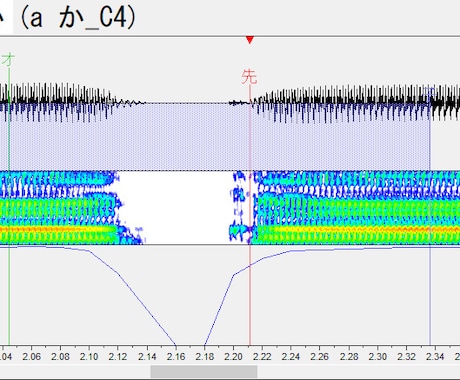The image size is (460, 380).
Task: Click the 2.28 time axis label
Action: click(349, 357)
